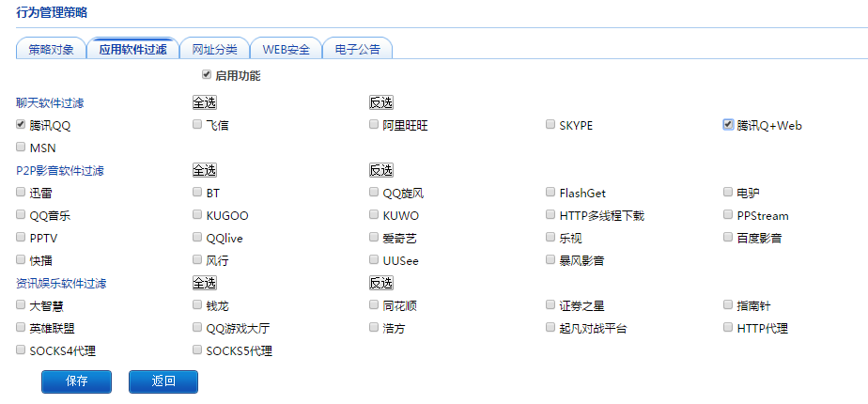The height and width of the screenshot is (404, 868).
Task: Tick the HTTP代理 checkbox
Action: click(x=728, y=327)
